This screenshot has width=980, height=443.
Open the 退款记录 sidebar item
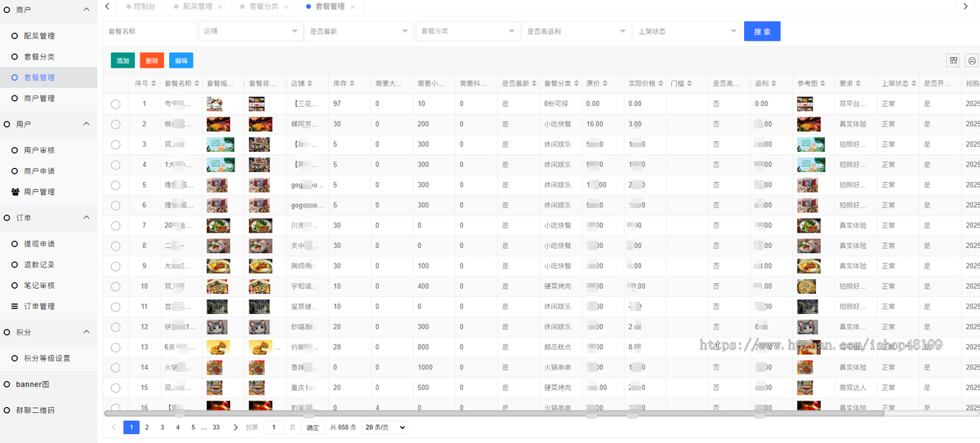click(x=48, y=265)
